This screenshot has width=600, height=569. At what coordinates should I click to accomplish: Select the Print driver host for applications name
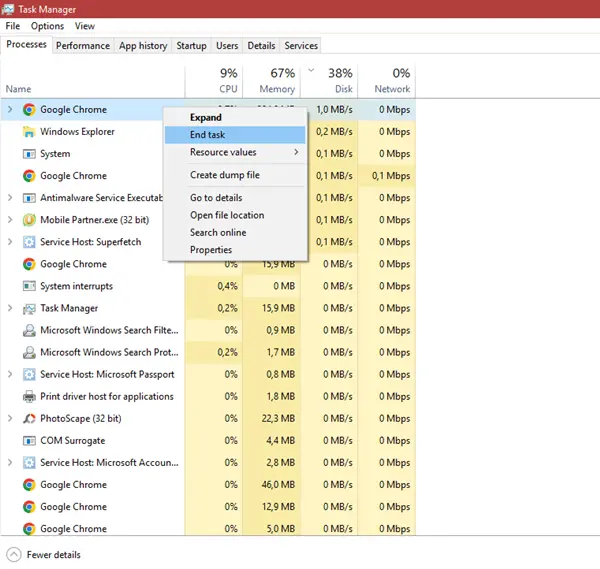click(107, 396)
